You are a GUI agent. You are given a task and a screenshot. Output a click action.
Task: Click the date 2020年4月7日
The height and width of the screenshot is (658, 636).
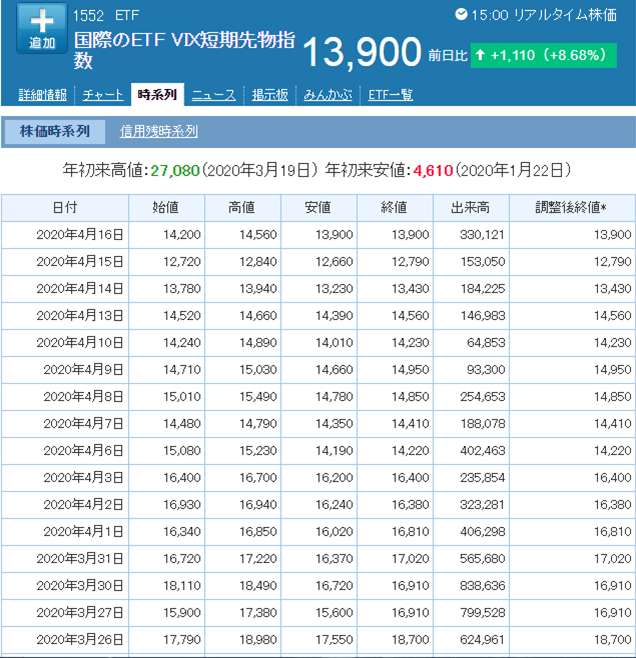pos(83,424)
